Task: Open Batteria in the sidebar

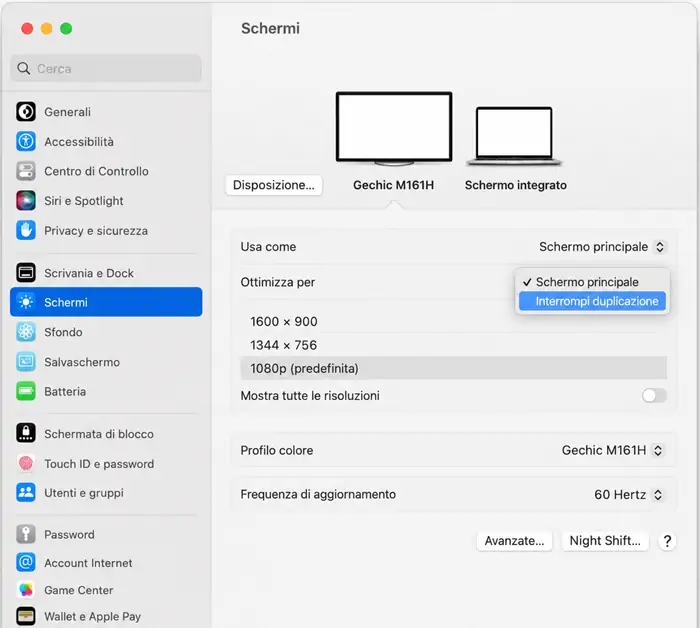Action: coord(106,391)
